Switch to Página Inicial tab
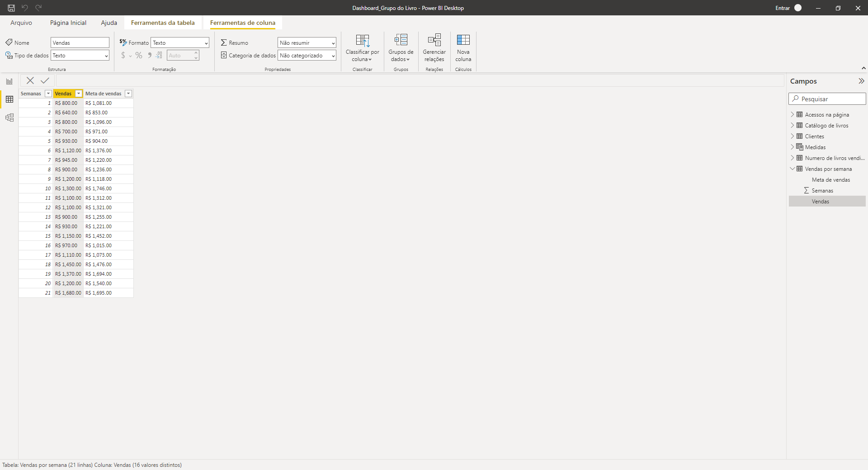The width and height of the screenshot is (868, 470). click(68, 23)
